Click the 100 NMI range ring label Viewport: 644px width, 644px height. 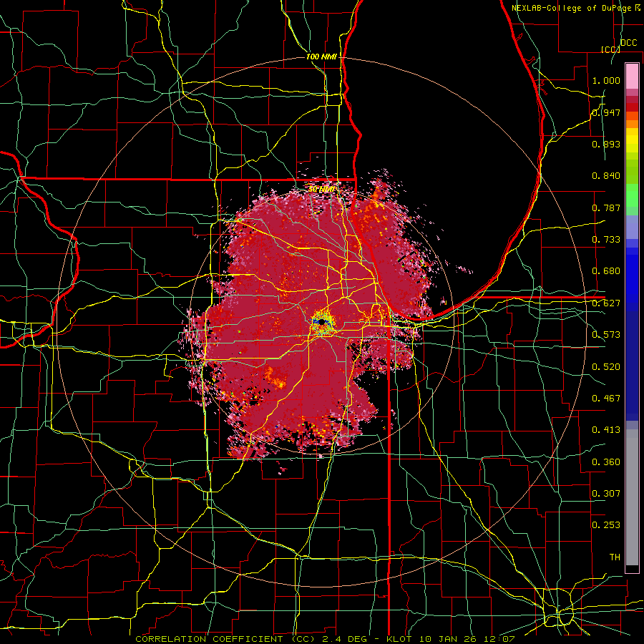point(321,57)
